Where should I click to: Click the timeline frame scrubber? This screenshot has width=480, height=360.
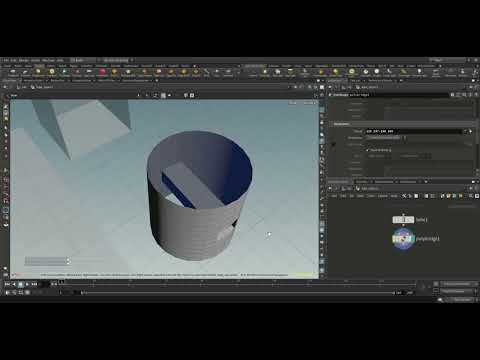click(62, 282)
